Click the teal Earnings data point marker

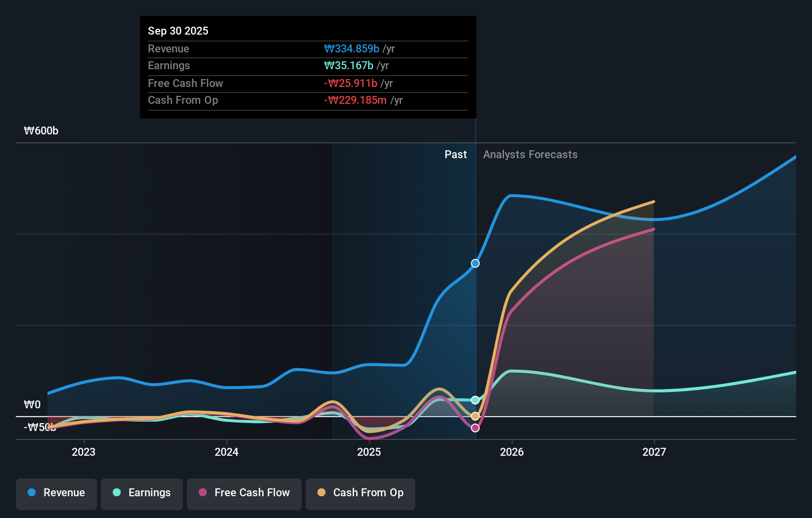[475, 400]
